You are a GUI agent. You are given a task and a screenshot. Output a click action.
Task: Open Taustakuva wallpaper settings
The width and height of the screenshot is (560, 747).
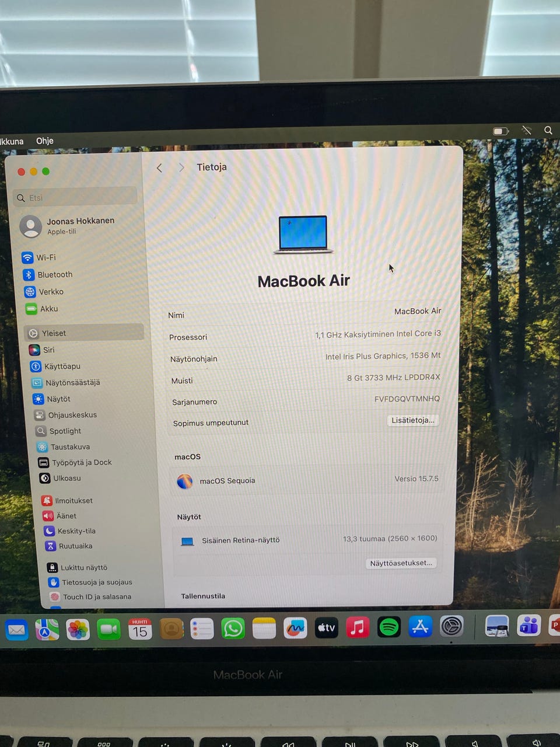(63, 446)
